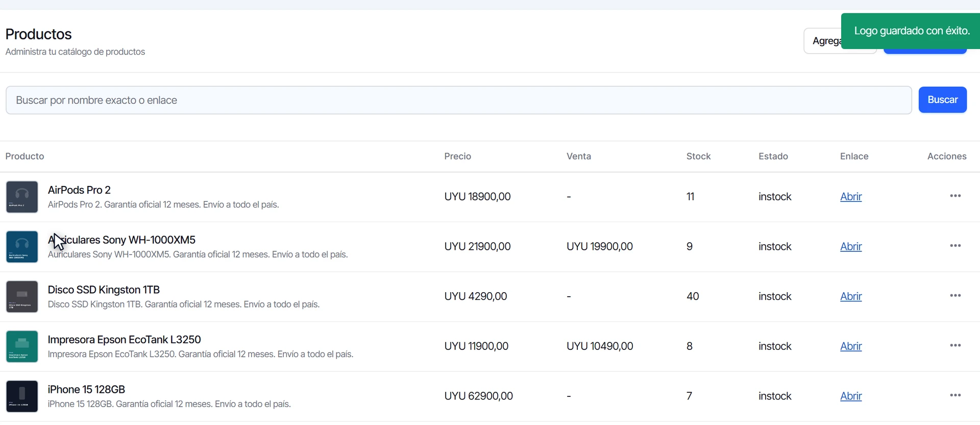Click the Venta column header

click(579, 156)
